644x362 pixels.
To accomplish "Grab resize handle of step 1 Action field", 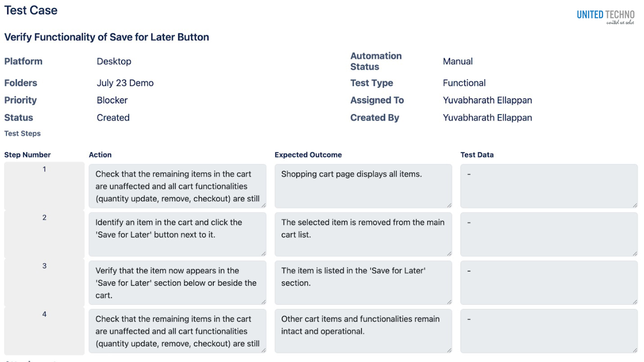I will coord(263,205).
